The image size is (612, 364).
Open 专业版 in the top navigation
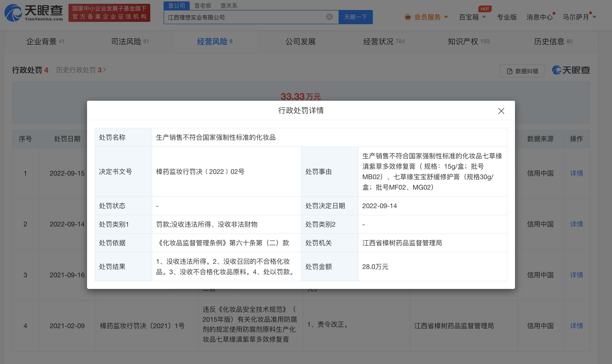pyautogui.click(x=507, y=17)
